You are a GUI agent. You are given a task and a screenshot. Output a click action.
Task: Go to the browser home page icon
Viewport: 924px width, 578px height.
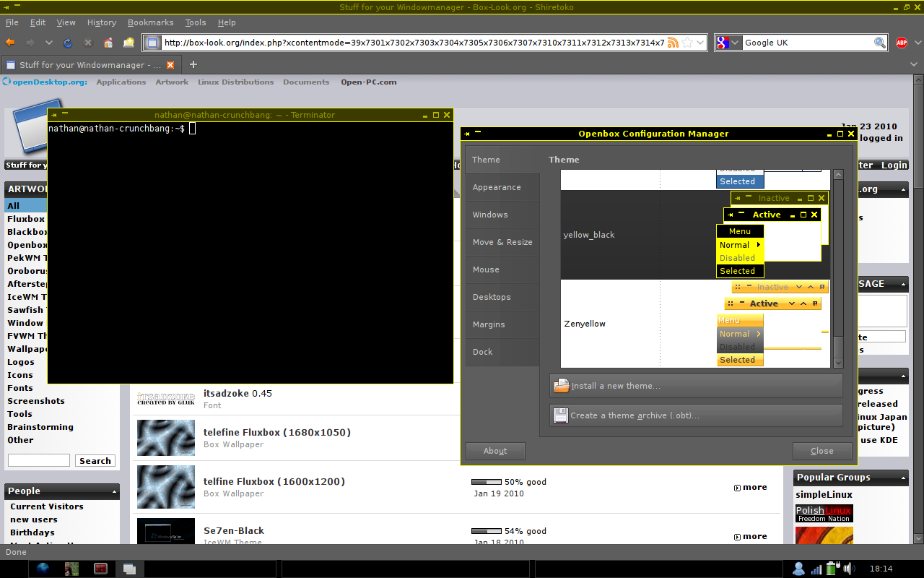108,43
